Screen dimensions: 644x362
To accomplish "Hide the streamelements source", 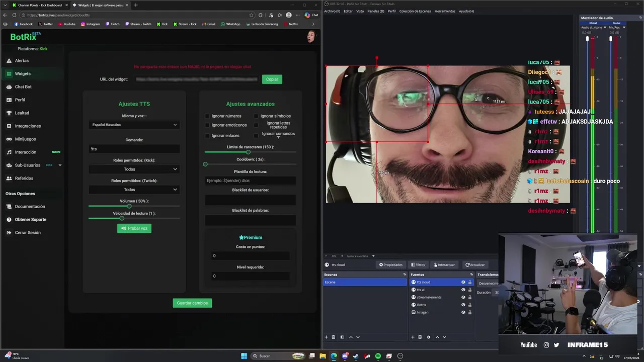I will coord(463,297).
